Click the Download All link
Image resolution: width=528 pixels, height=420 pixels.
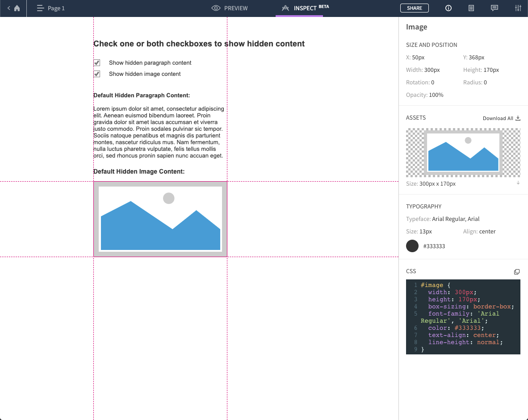(498, 118)
